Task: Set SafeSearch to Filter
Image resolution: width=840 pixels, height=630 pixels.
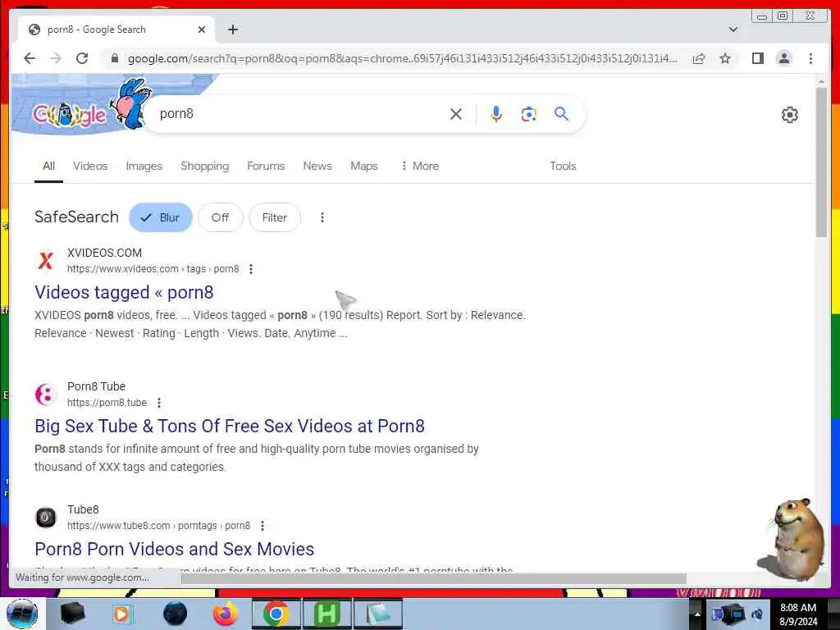Action: (x=274, y=217)
